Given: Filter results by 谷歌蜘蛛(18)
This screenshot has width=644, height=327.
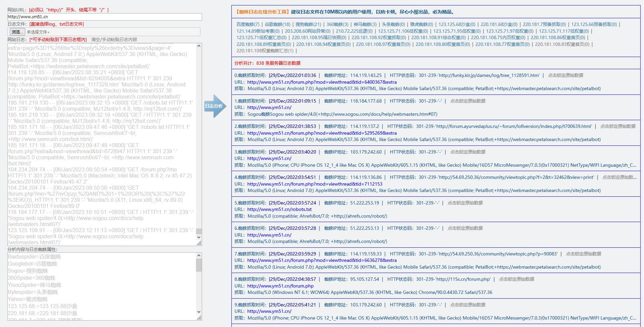Looking at the screenshot, I should tap(277, 24).
